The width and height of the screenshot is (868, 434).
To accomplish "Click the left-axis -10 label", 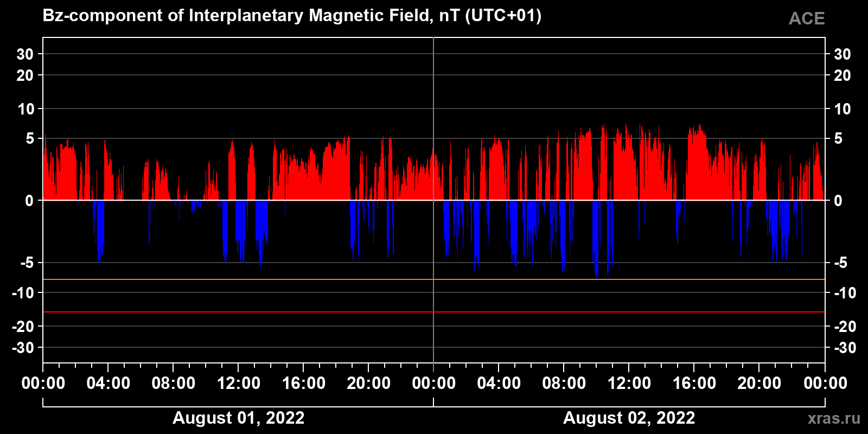I will tap(23, 293).
